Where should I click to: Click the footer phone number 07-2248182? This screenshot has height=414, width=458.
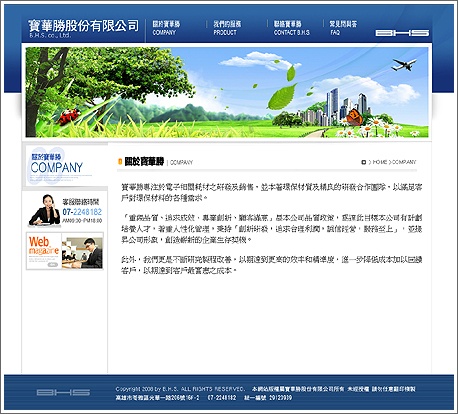222,398
